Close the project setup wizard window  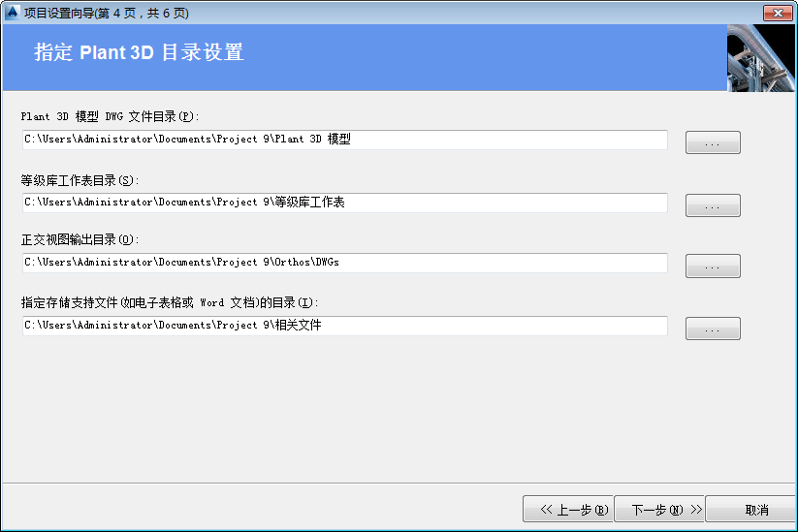(x=777, y=13)
